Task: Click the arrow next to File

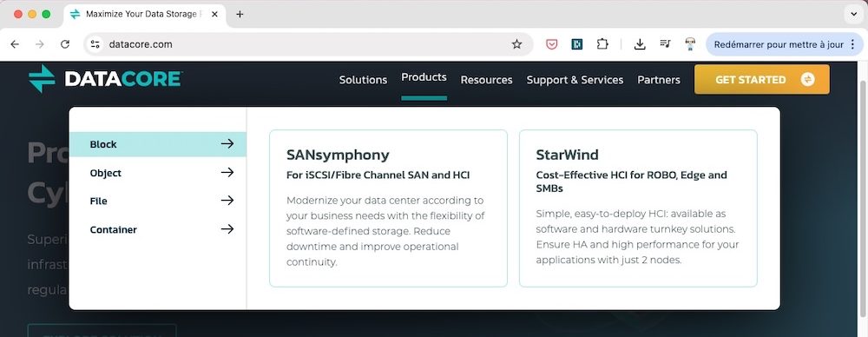Action: click(227, 201)
